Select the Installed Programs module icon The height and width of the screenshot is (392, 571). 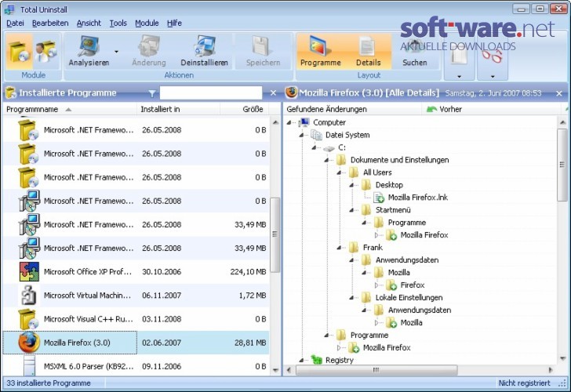19,51
